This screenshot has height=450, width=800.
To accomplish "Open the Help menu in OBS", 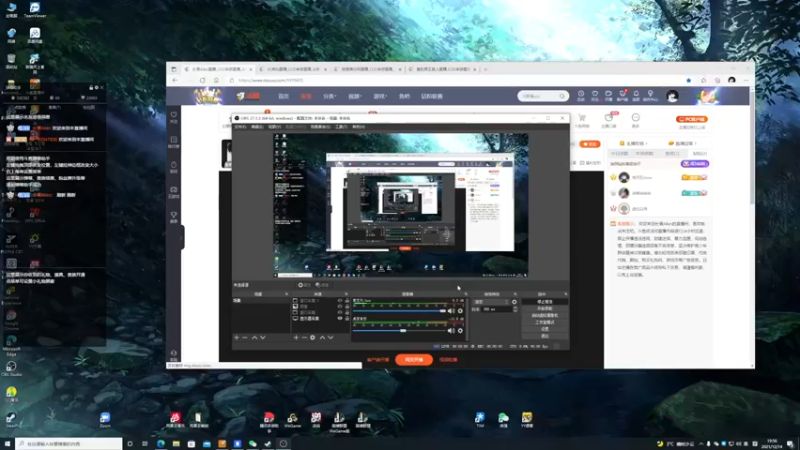I will pos(358,127).
